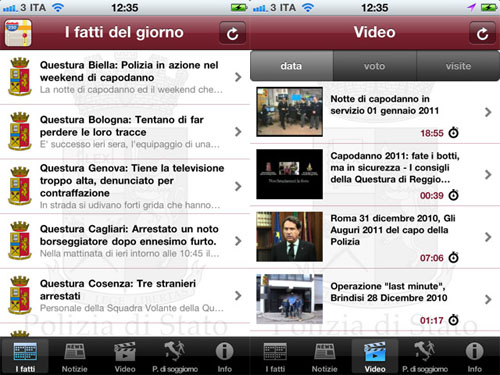Tap clock 12:35 in right status bar

point(375,7)
